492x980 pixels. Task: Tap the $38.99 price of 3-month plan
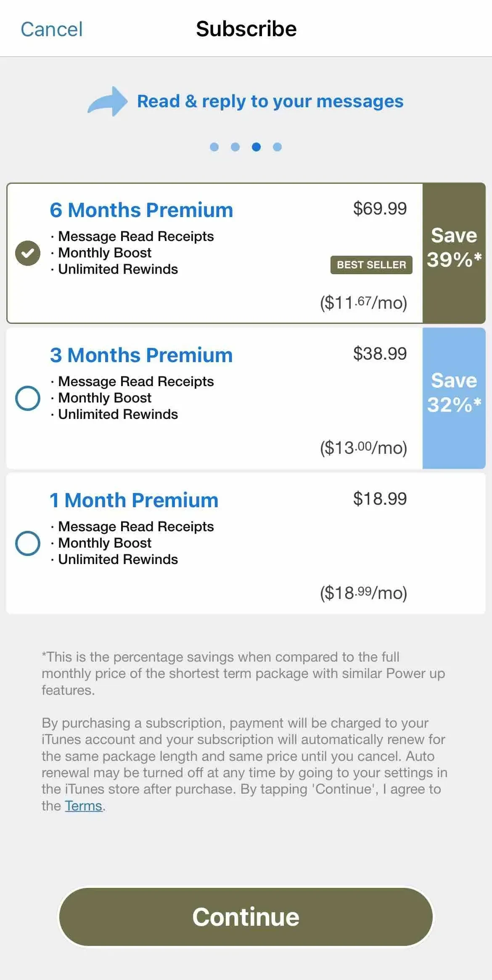tap(380, 354)
